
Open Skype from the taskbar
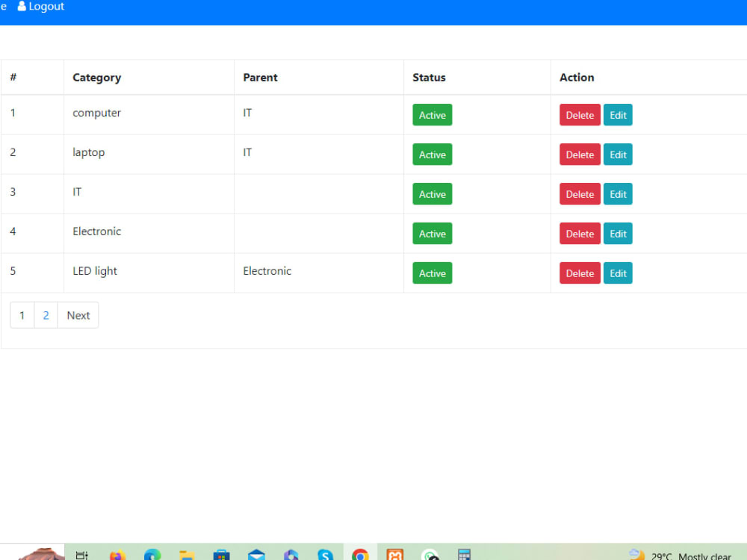pyautogui.click(x=326, y=555)
